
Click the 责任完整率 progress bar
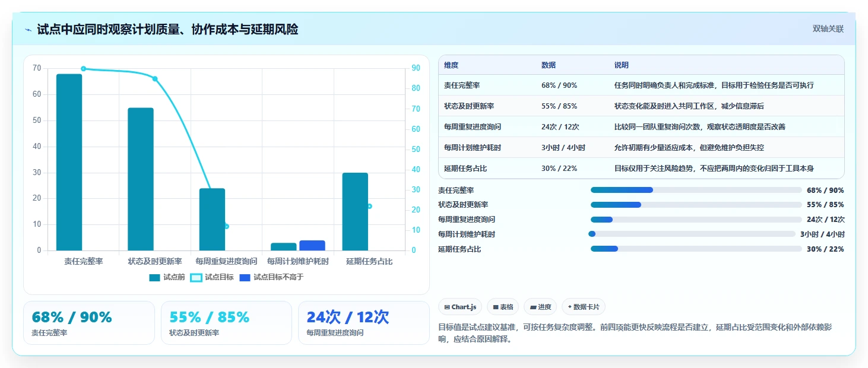(696, 190)
